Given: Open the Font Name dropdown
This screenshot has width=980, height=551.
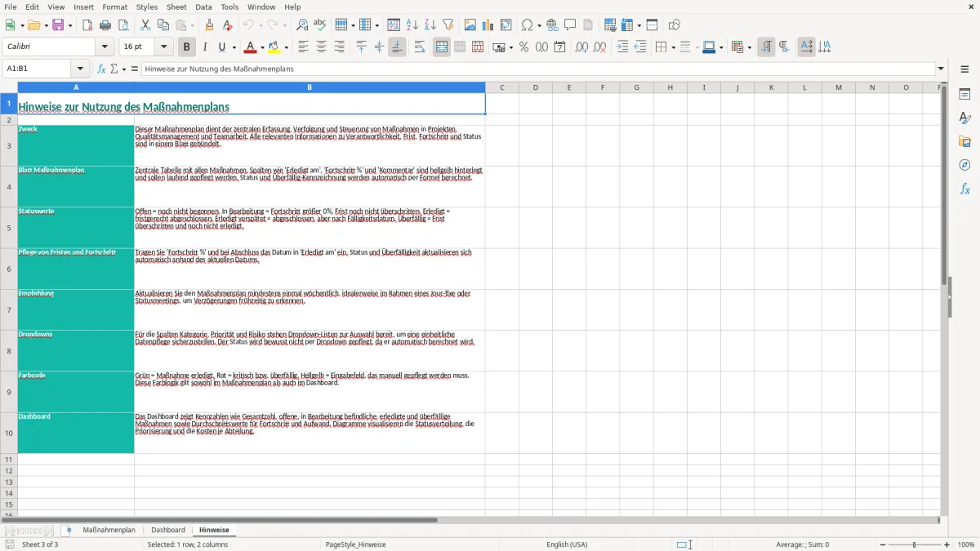Looking at the screenshot, I should tap(105, 47).
